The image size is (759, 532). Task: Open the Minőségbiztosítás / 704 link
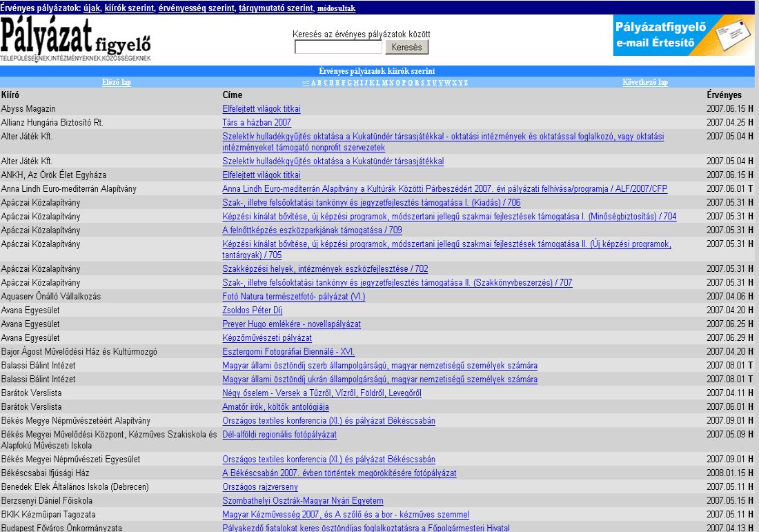(x=449, y=217)
